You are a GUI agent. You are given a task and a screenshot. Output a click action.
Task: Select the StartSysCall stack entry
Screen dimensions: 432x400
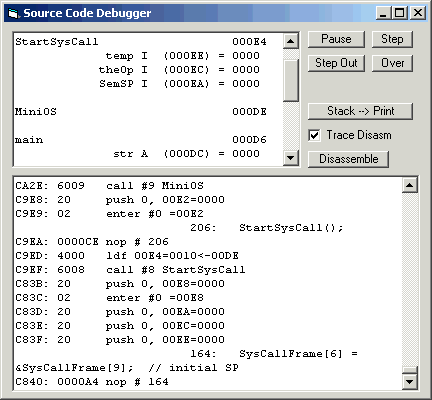(x=141, y=42)
